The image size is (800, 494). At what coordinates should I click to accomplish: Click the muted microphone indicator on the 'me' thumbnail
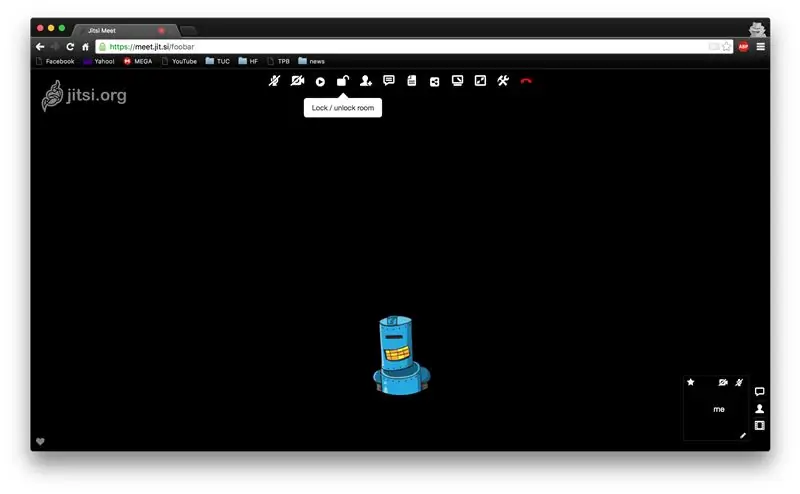tap(739, 382)
